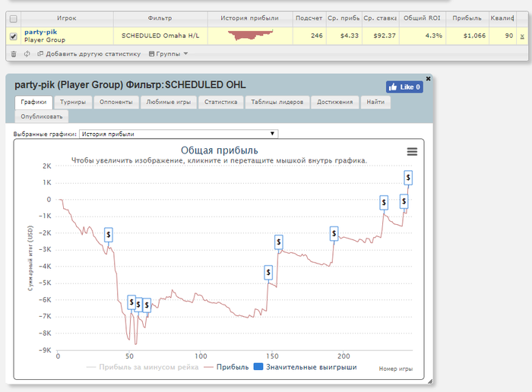Toggle the select-all checkbox in table header
532x392 pixels.
13,19
